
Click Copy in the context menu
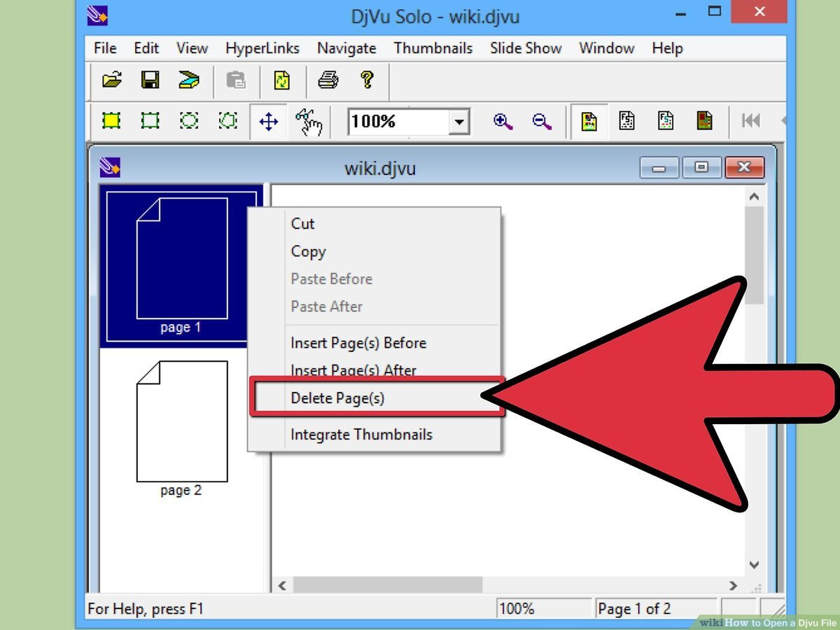tap(308, 251)
